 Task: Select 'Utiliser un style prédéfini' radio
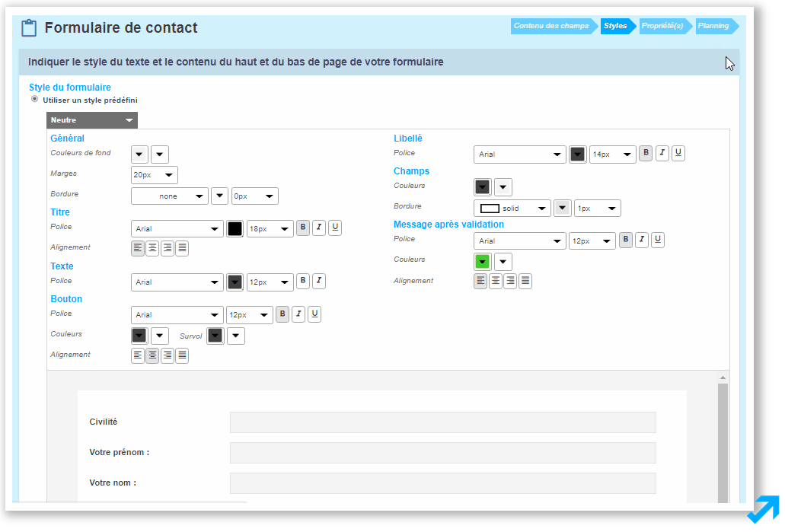tap(34, 99)
